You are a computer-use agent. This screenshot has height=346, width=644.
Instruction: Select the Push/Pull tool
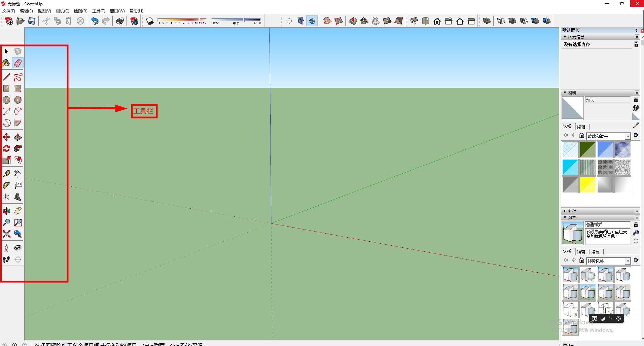click(x=18, y=137)
